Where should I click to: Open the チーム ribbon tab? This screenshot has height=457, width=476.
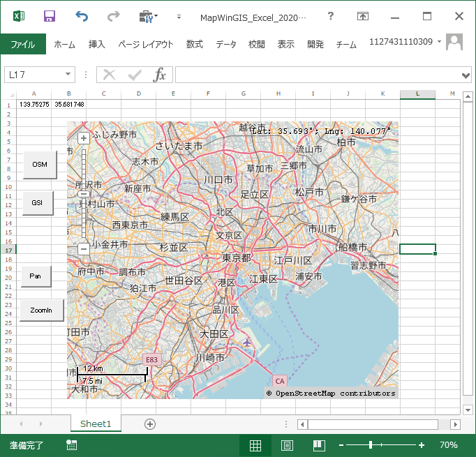(346, 44)
